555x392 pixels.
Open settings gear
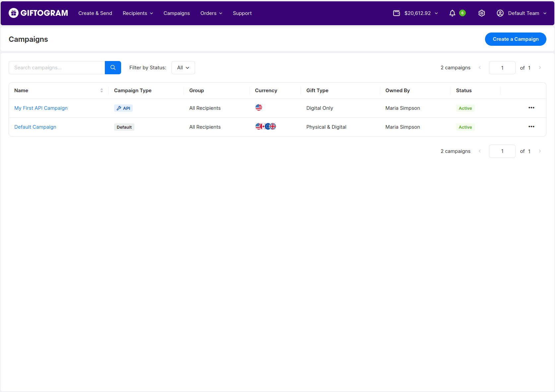click(x=482, y=13)
